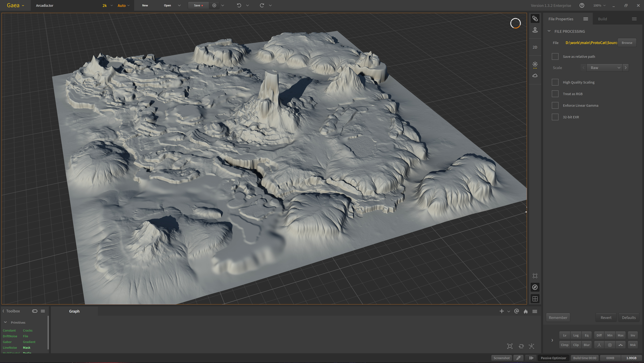Click the undo arrow icon
Image resolution: width=644 pixels, height=363 pixels.
click(239, 5)
